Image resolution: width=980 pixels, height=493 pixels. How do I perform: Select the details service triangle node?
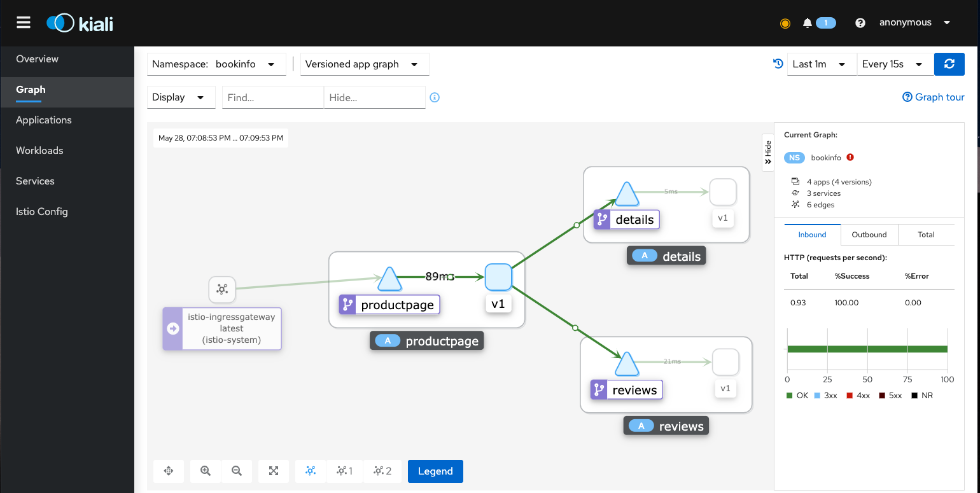point(626,193)
